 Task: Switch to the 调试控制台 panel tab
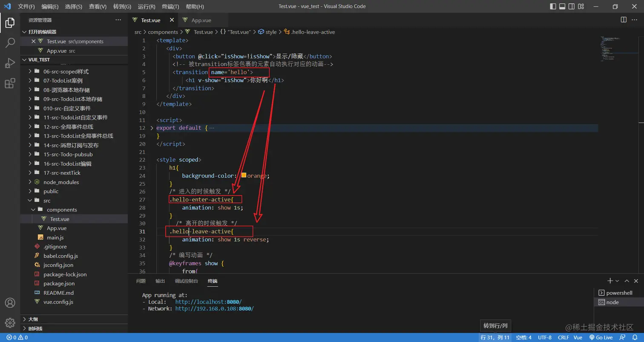pos(187,281)
